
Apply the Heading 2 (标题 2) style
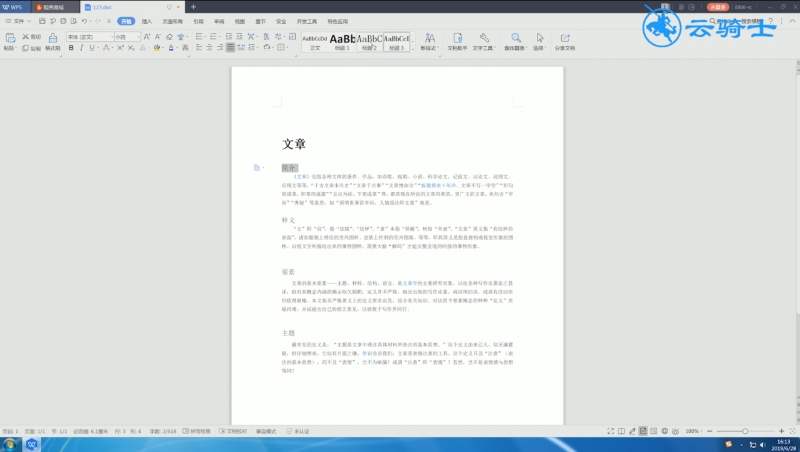[369, 42]
